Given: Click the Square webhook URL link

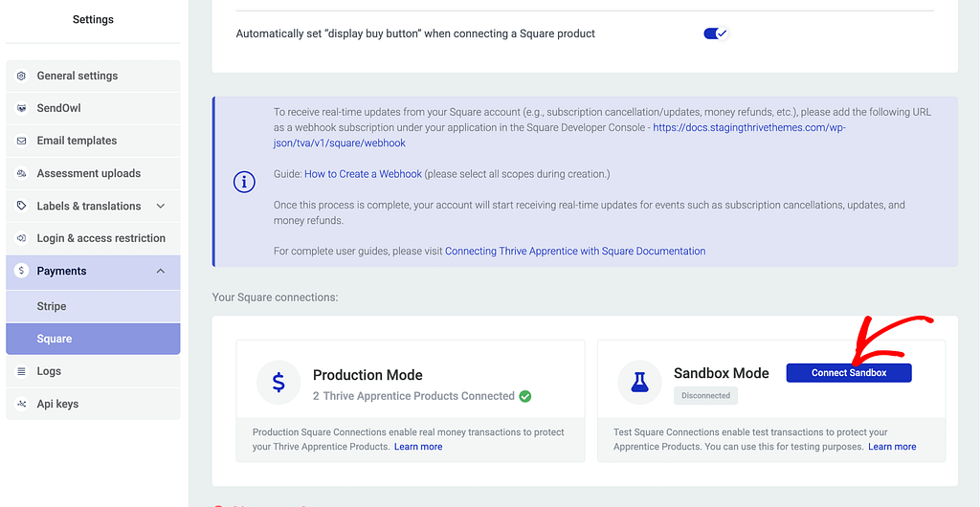Looking at the screenshot, I should click(x=749, y=127).
